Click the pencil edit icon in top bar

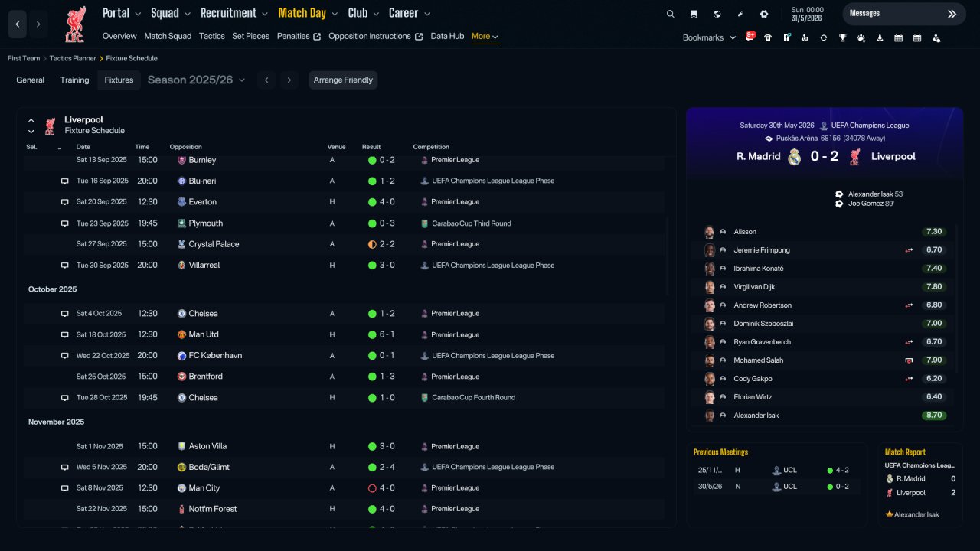click(740, 14)
